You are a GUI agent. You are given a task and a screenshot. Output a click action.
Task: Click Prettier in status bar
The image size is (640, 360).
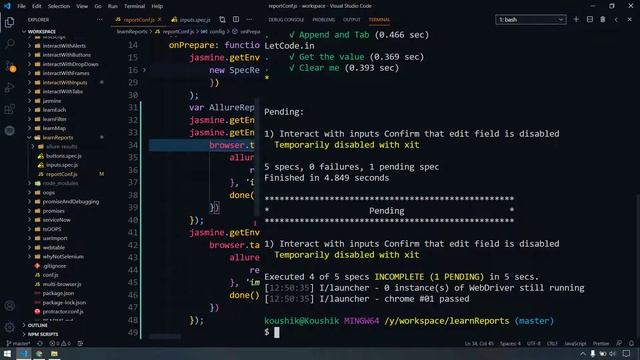(601, 343)
